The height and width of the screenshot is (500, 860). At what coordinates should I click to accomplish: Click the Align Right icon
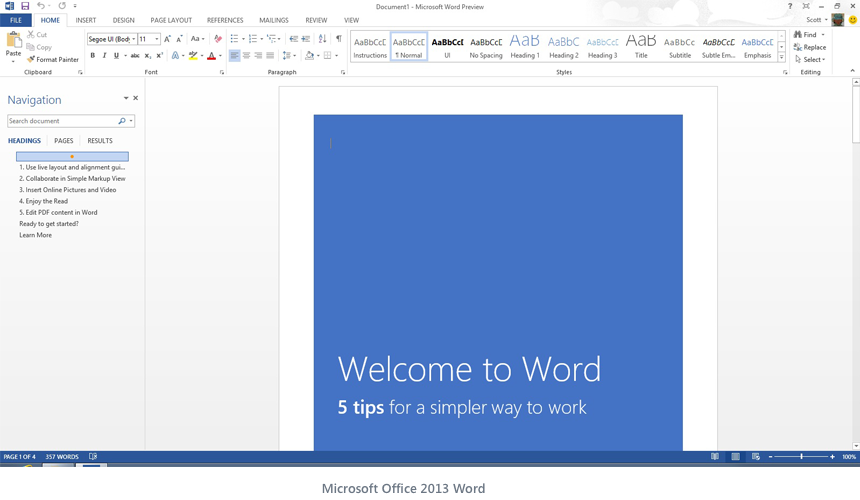pyautogui.click(x=258, y=55)
